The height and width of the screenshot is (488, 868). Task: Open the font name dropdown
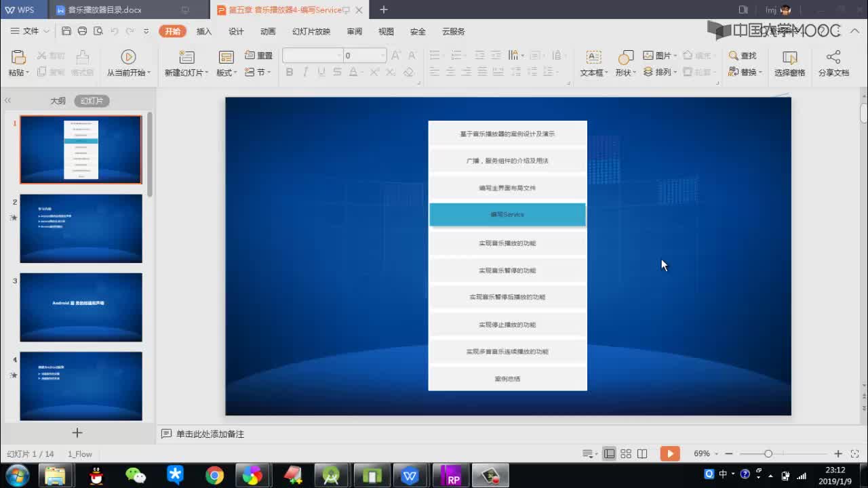(x=339, y=56)
